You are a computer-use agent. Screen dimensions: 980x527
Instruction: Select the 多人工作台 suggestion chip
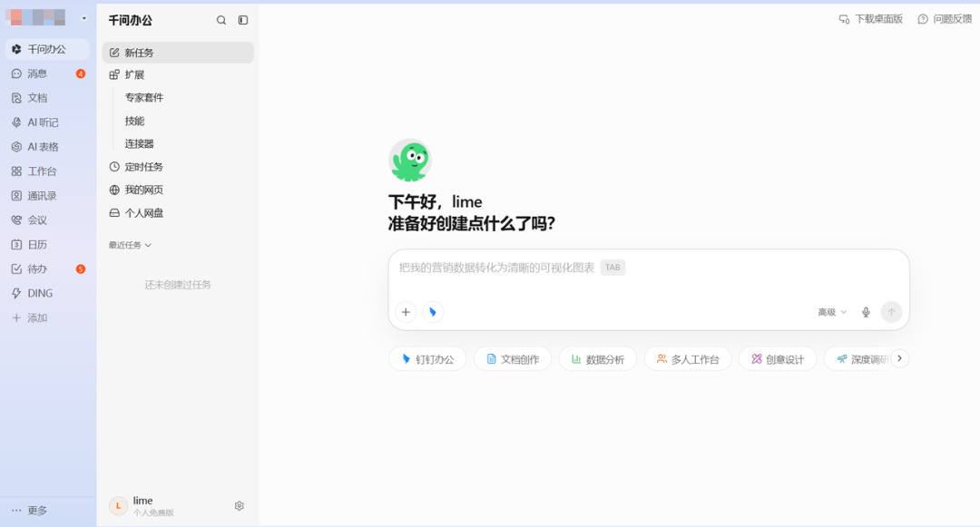(688, 359)
